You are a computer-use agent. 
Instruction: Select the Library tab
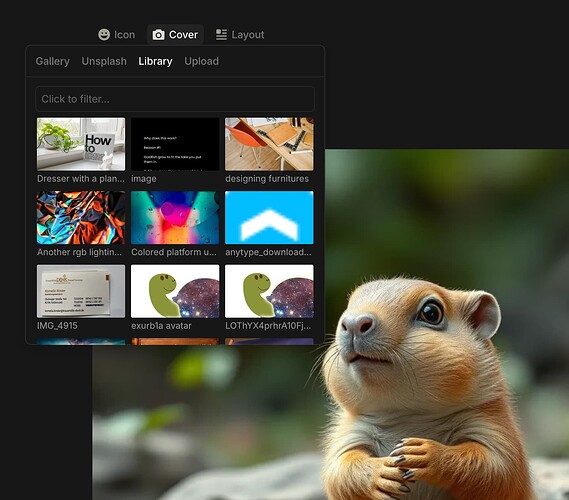pyautogui.click(x=155, y=61)
